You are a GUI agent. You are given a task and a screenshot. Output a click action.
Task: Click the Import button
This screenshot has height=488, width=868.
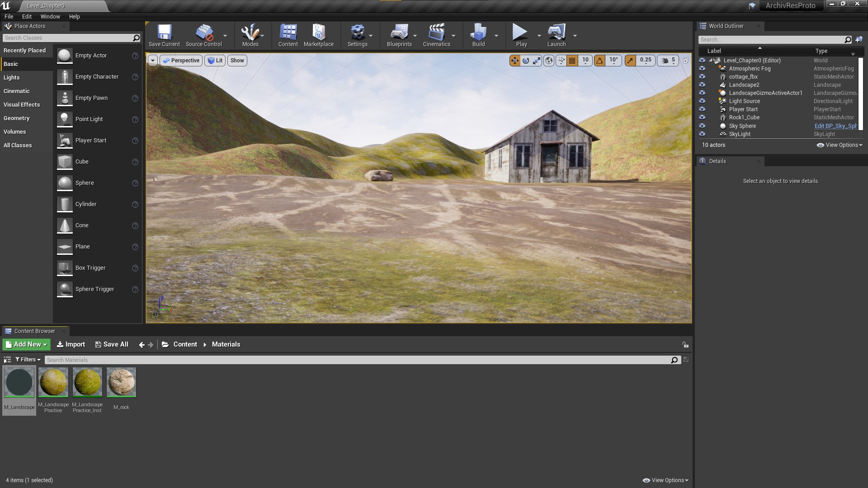coord(71,344)
